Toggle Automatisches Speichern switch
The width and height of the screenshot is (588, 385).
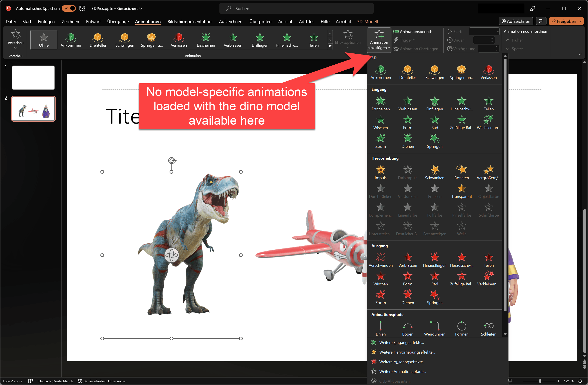69,8
